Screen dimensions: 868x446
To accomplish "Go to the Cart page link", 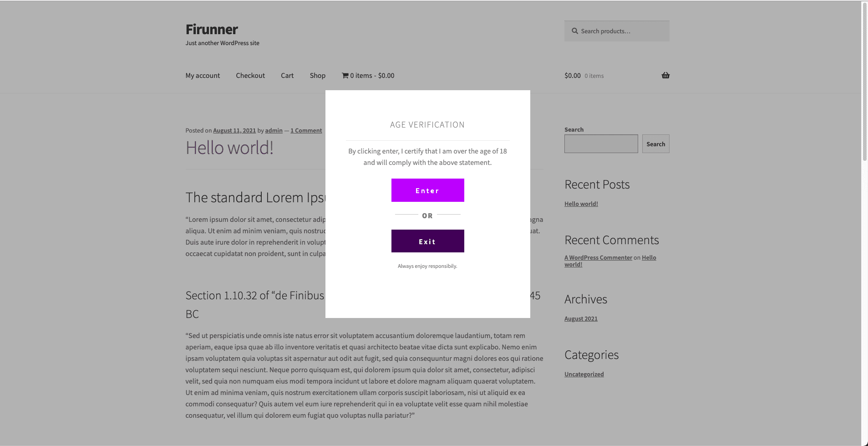I will tap(287, 76).
